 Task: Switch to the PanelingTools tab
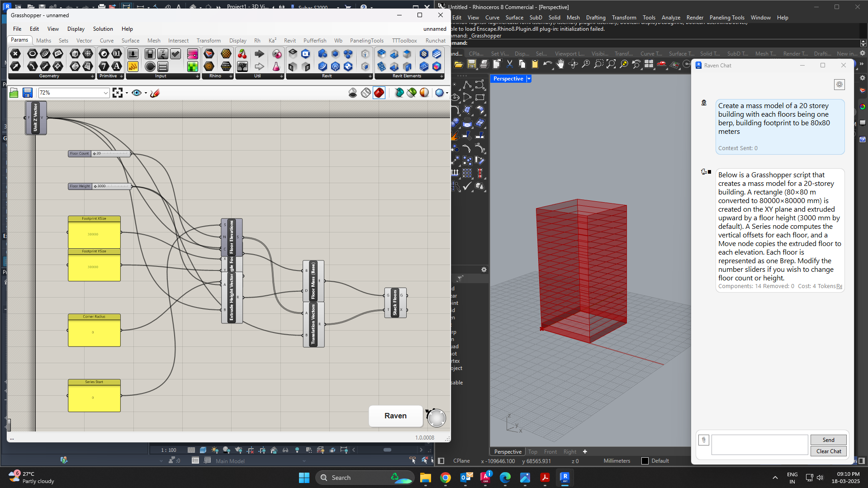pyautogui.click(x=366, y=41)
